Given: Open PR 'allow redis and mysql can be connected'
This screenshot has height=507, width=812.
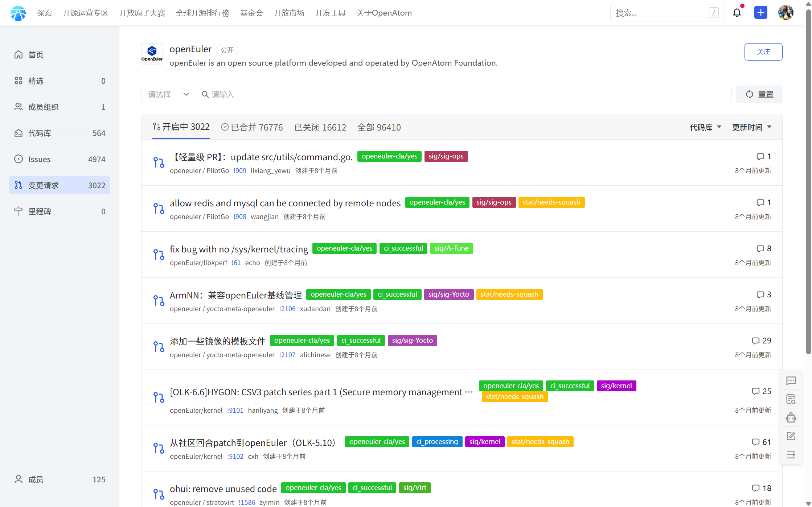Looking at the screenshot, I should pyautogui.click(x=285, y=203).
